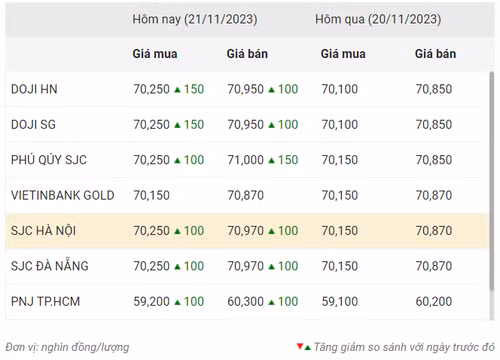
Task: Click the up arrow in SJC ĐÀ NẴNG sell price
Action: [x=272, y=266]
